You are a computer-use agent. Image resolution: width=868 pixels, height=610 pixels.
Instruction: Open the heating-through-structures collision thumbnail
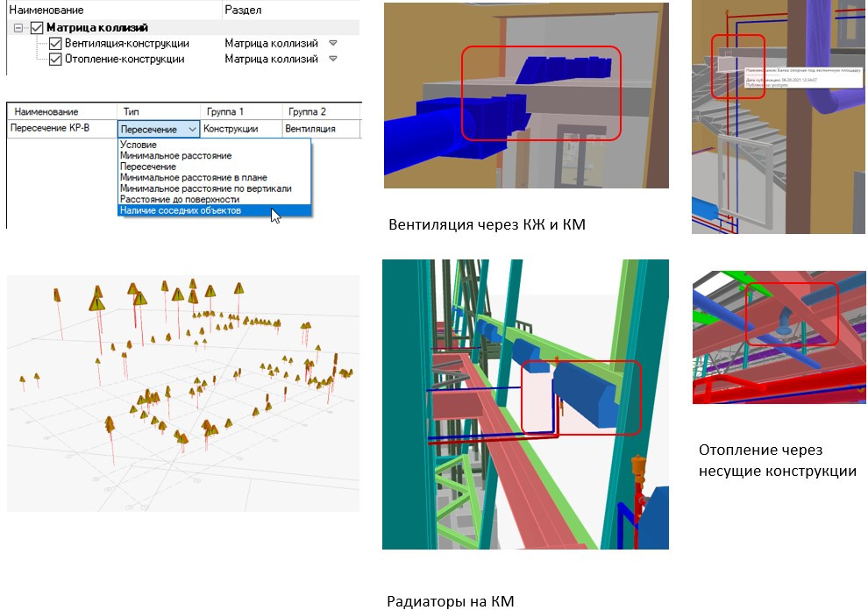779,337
